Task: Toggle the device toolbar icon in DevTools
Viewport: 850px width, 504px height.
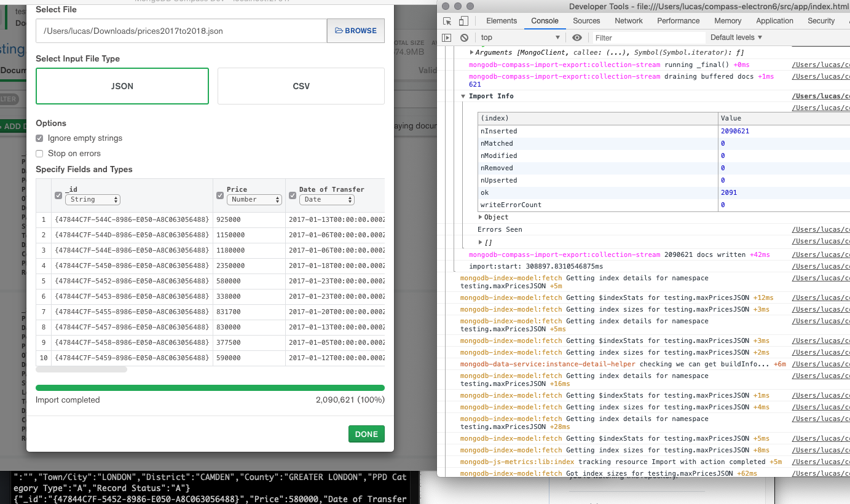Action: 464,21
